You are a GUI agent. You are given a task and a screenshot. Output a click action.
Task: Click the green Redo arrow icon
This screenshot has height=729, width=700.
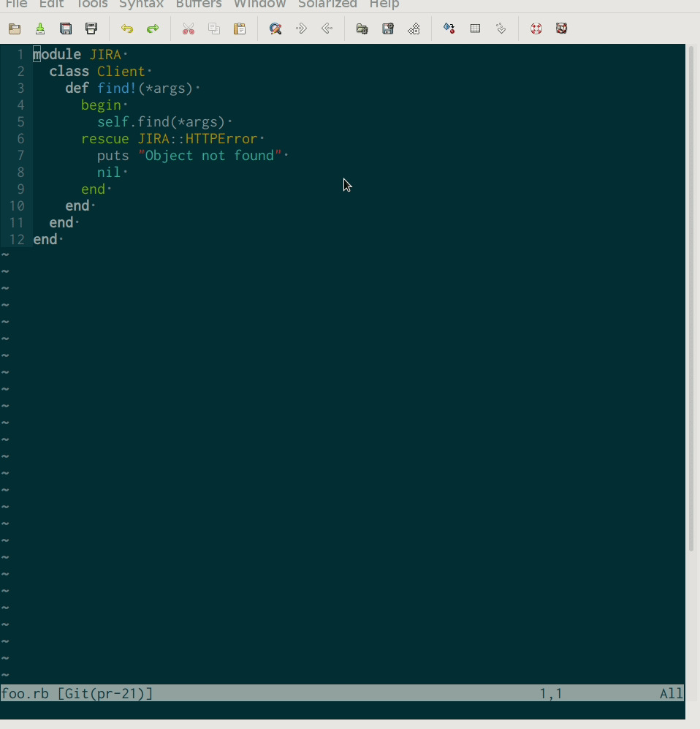coord(153,29)
